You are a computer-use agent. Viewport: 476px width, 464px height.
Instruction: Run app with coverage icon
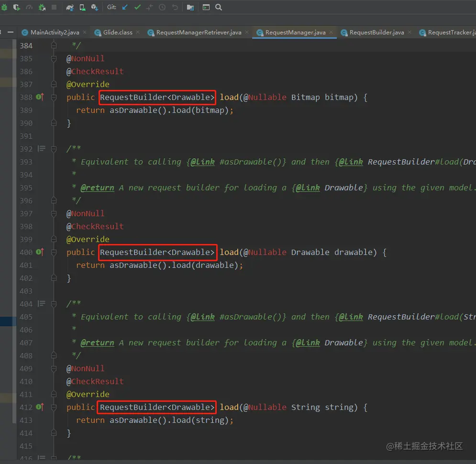point(16,7)
